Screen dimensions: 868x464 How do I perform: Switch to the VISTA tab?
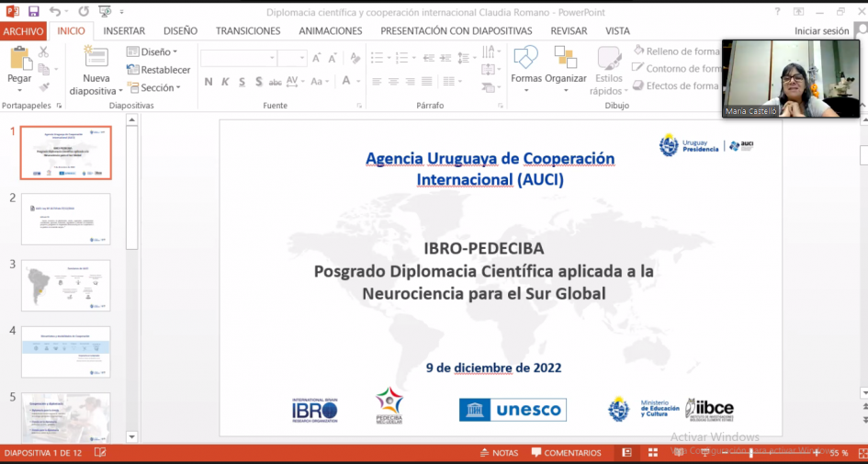[617, 31]
